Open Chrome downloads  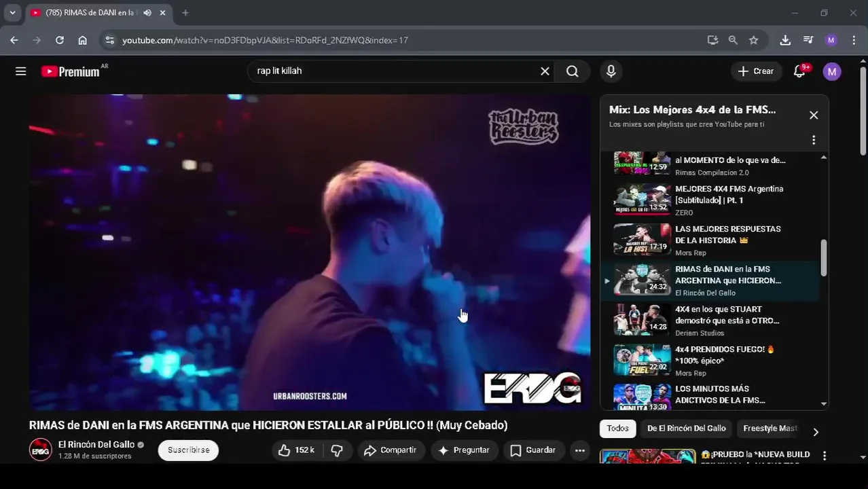785,40
